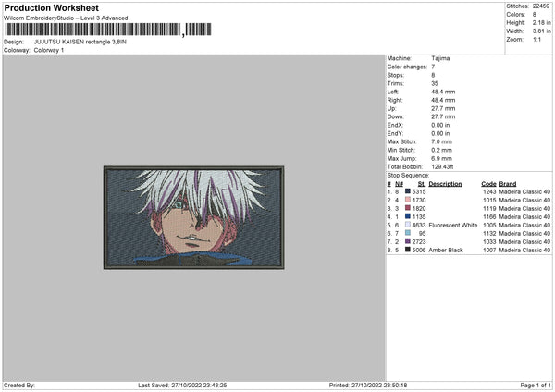Click the Left value 48.4 mm
555x392 pixels.
(443, 92)
